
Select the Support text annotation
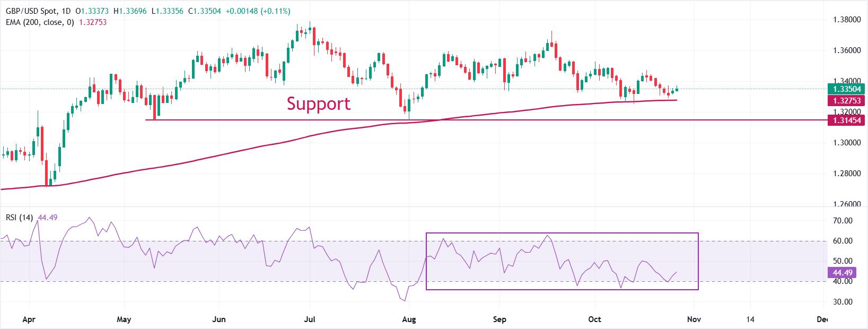318,103
